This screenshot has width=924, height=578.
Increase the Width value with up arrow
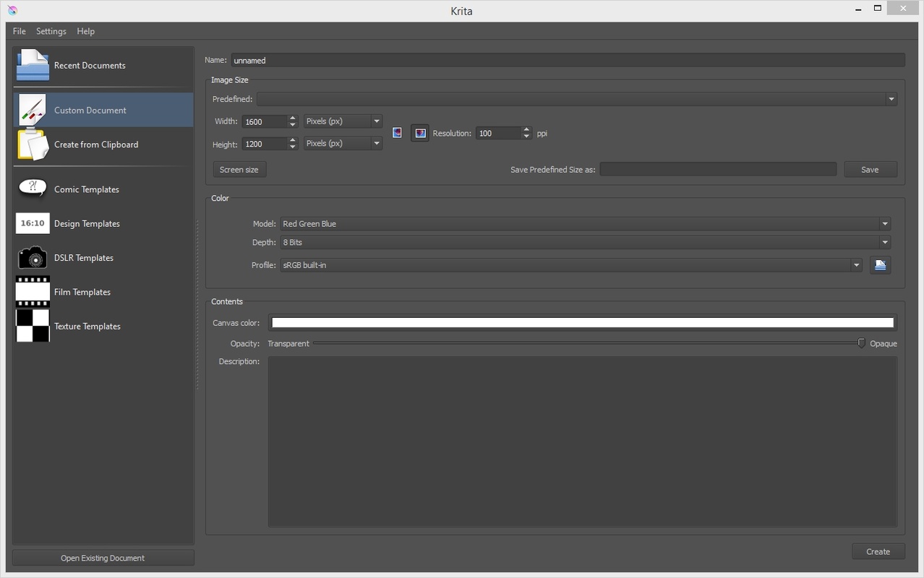click(293, 118)
